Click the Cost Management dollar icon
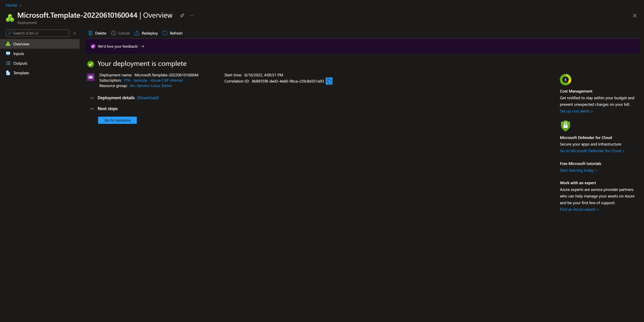Image resolution: width=644 pixels, height=322 pixels. (565, 80)
